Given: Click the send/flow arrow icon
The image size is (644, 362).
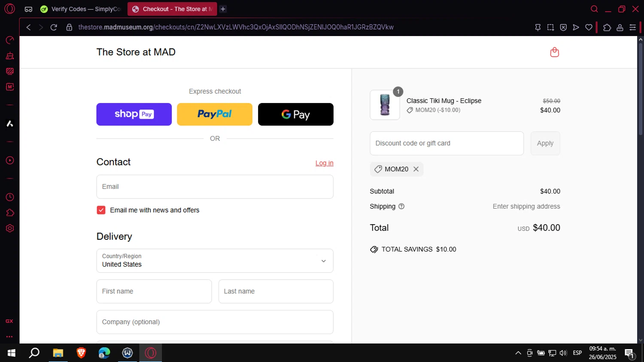Looking at the screenshot, I should [576, 27].
